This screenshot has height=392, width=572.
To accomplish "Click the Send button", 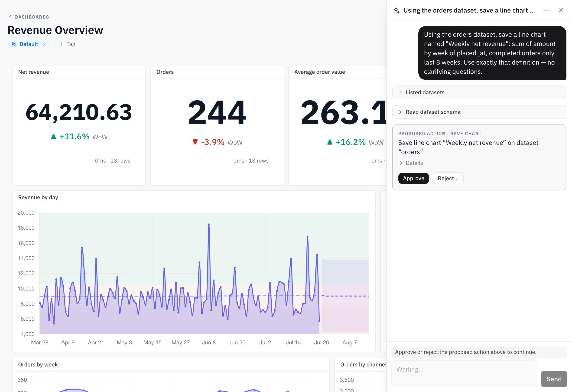I will (554, 379).
